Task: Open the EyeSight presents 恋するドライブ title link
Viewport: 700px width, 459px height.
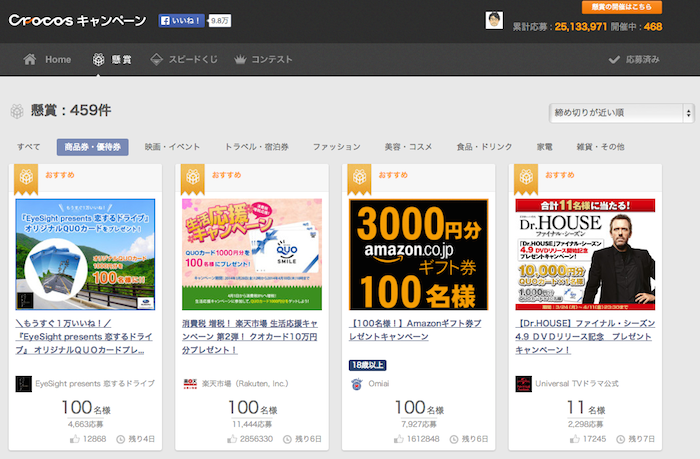Action: tap(84, 337)
